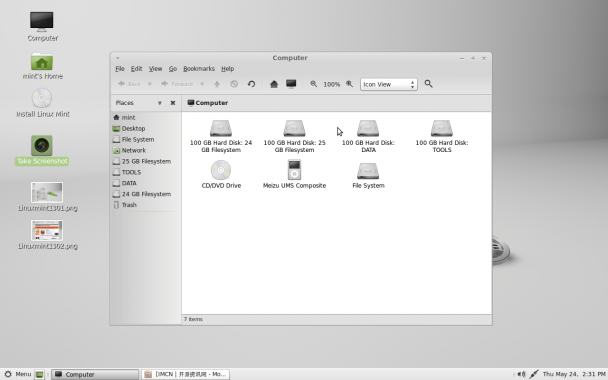Click the Back navigation button

pyautogui.click(x=130, y=84)
